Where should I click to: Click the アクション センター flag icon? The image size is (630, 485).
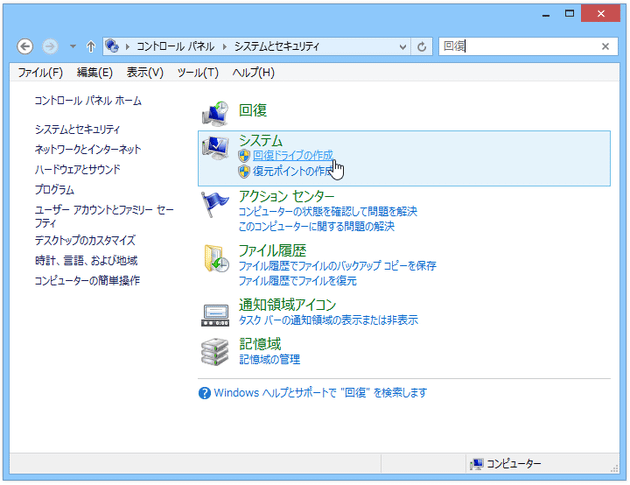215,205
